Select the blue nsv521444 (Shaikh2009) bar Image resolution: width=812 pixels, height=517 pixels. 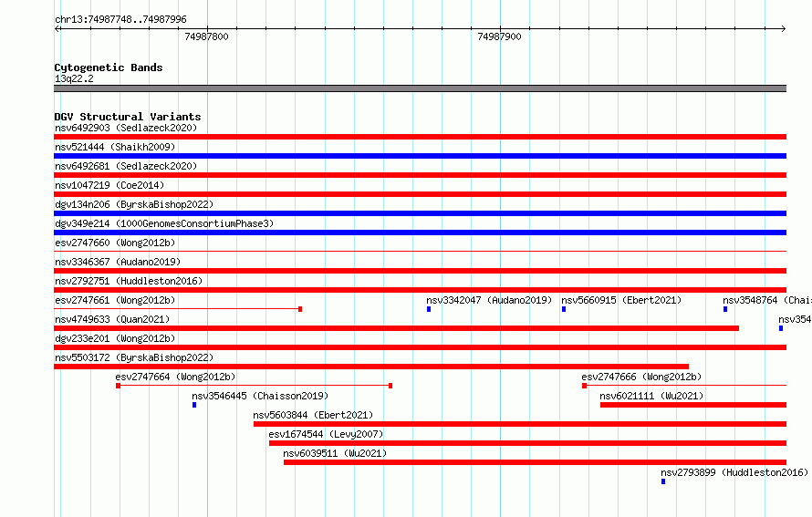[420, 156]
